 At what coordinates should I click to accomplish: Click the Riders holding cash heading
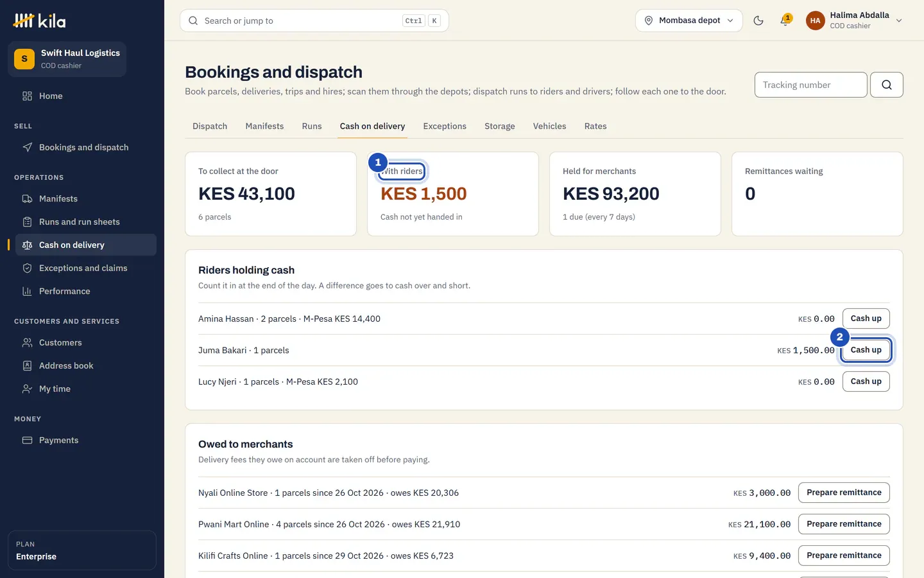pos(246,270)
